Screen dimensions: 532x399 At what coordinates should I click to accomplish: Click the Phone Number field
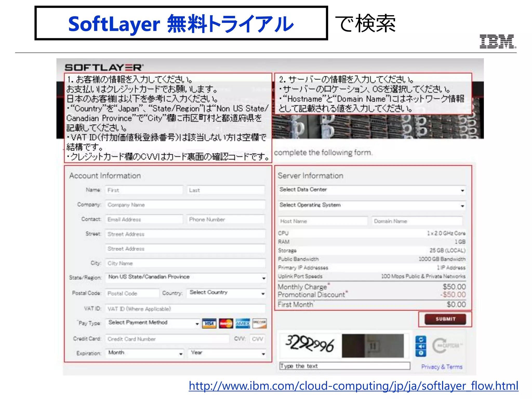tap(226, 220)
